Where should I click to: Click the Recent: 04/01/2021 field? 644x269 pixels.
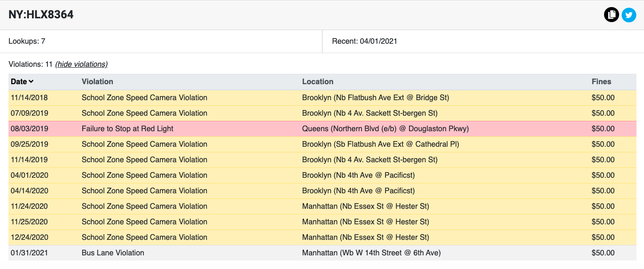pos(364,41)
